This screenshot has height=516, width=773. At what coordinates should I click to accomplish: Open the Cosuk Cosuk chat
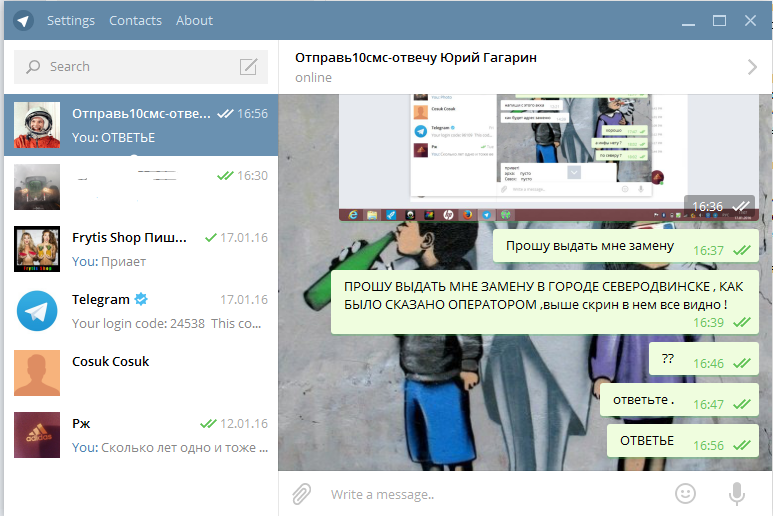click(141, 374)
